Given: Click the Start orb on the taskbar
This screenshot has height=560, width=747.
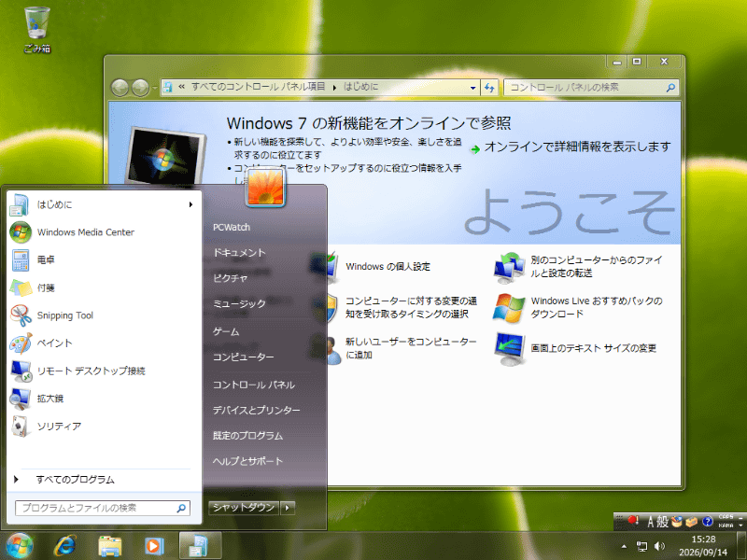Looking at the screenshot, I should [19, 546].
